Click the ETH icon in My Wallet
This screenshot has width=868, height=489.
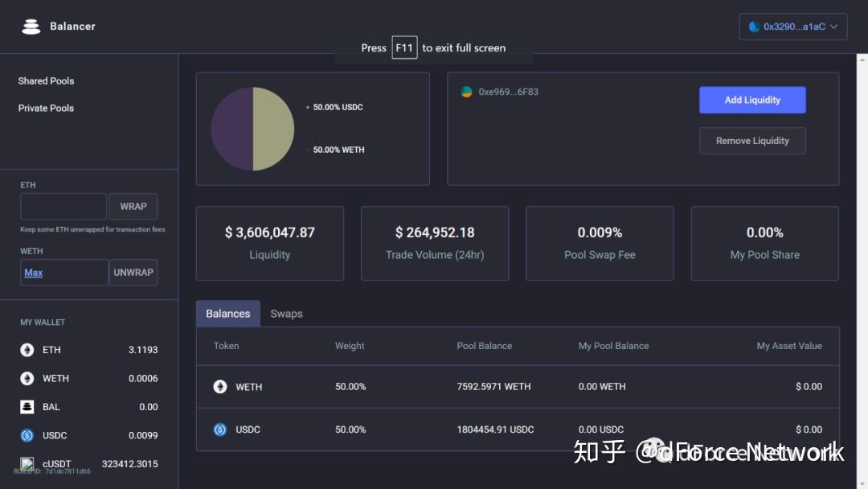click(x=27, y=350)
